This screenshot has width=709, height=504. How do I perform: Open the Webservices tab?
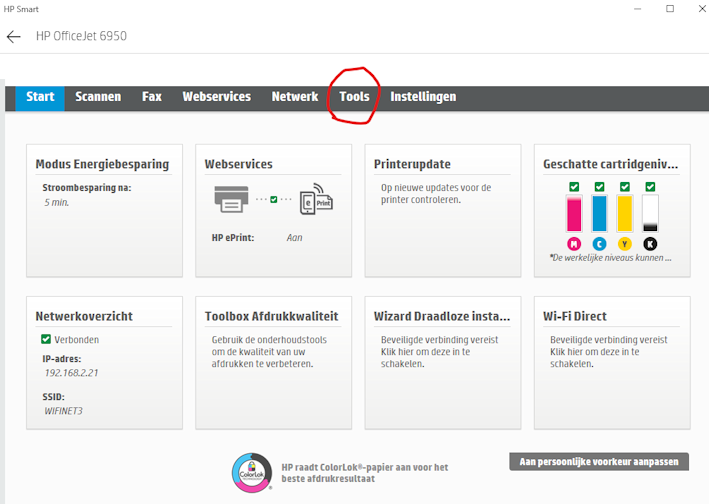point(217,97)
